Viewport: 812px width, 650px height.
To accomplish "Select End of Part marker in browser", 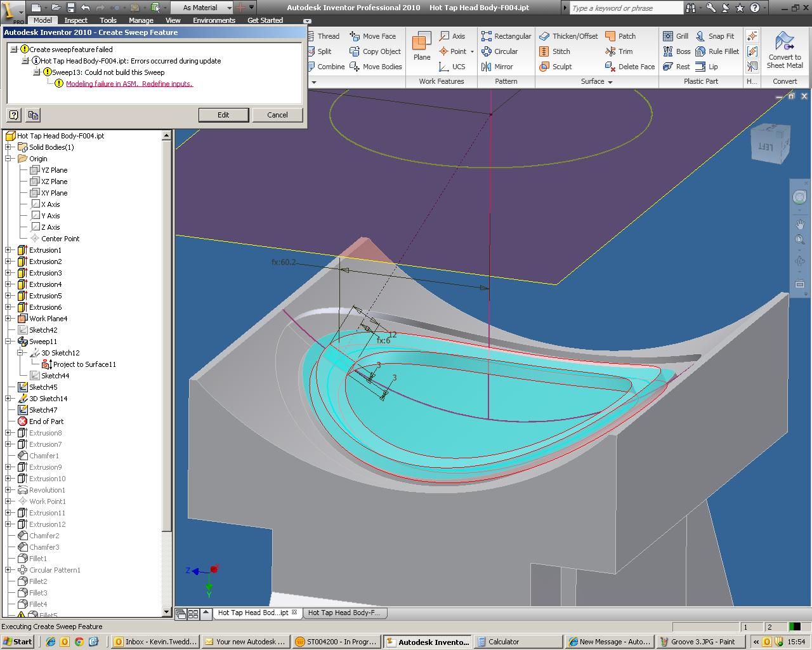I will tap(41, 421).
